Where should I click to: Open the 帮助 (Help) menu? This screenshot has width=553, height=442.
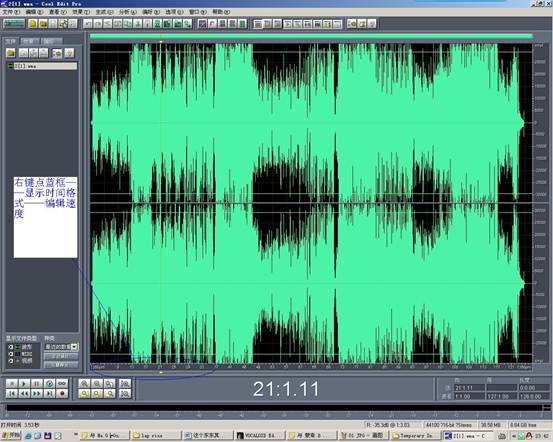click(x=220, y=12)
